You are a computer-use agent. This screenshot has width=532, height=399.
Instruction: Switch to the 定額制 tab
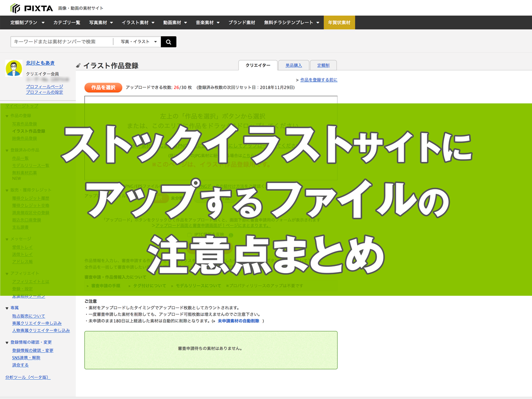323,65
